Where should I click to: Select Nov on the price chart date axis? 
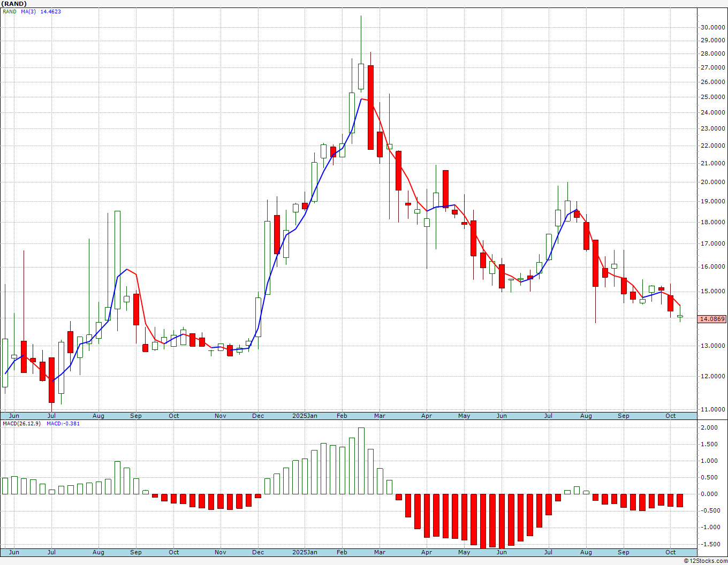[x=220, y=416]
